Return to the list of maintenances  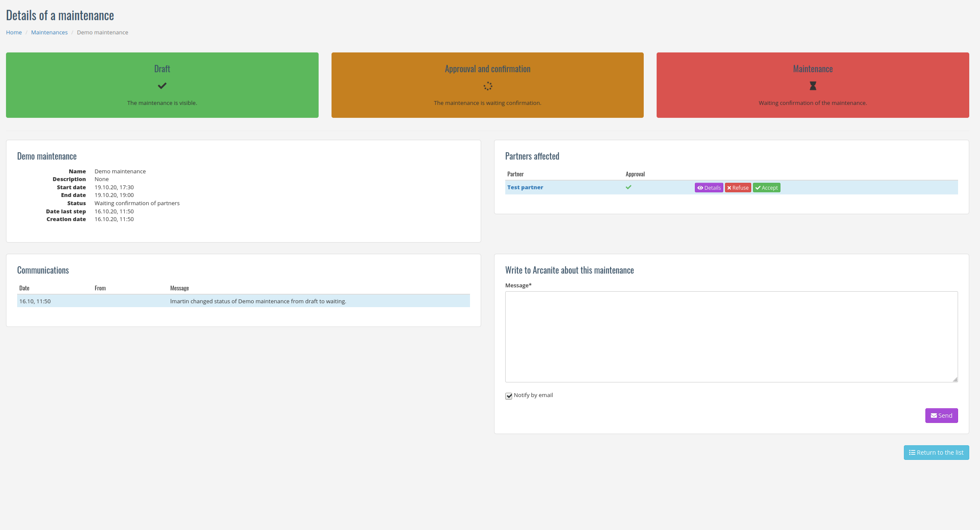[x=936, y=453]
